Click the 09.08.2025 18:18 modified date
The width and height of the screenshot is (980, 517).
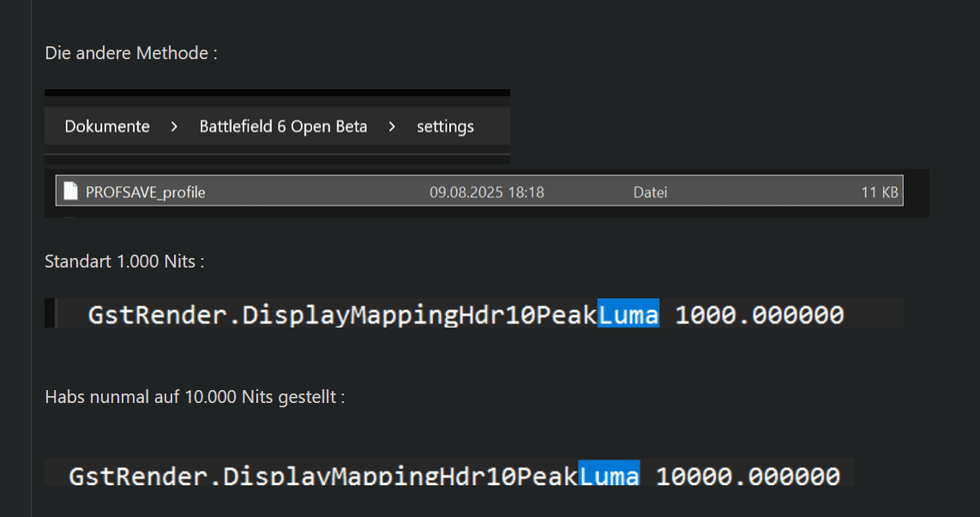486,192
